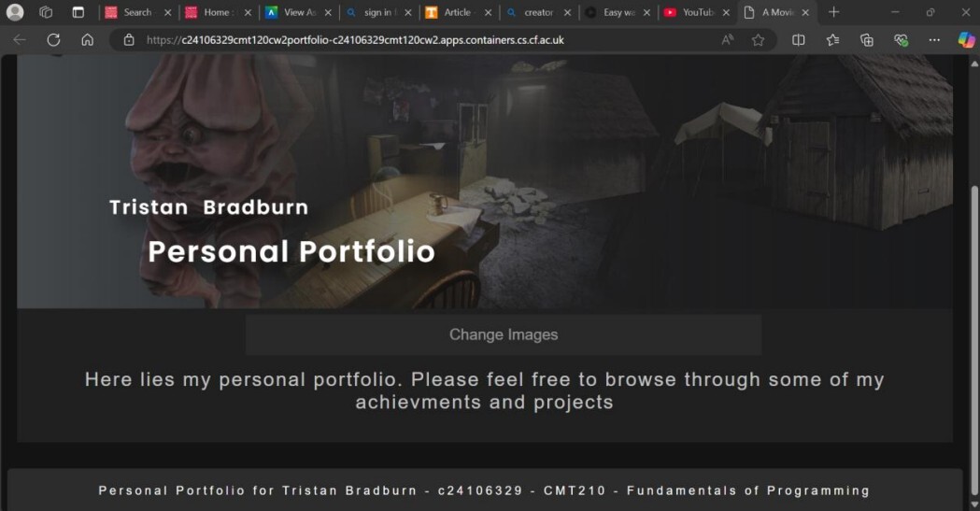The height and width of the screenshot is (511, 980).
Task: Open the Settings and more menu
Action: (934, 40)
